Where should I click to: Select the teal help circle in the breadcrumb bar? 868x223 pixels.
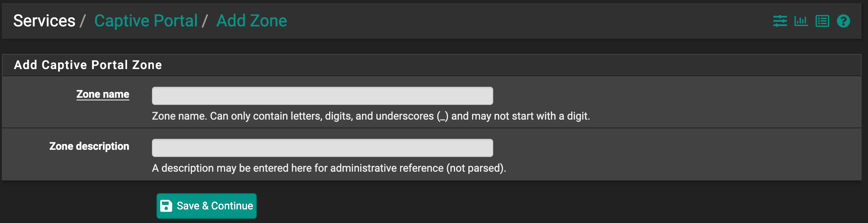pyautogui.click(x=843, y=21)
